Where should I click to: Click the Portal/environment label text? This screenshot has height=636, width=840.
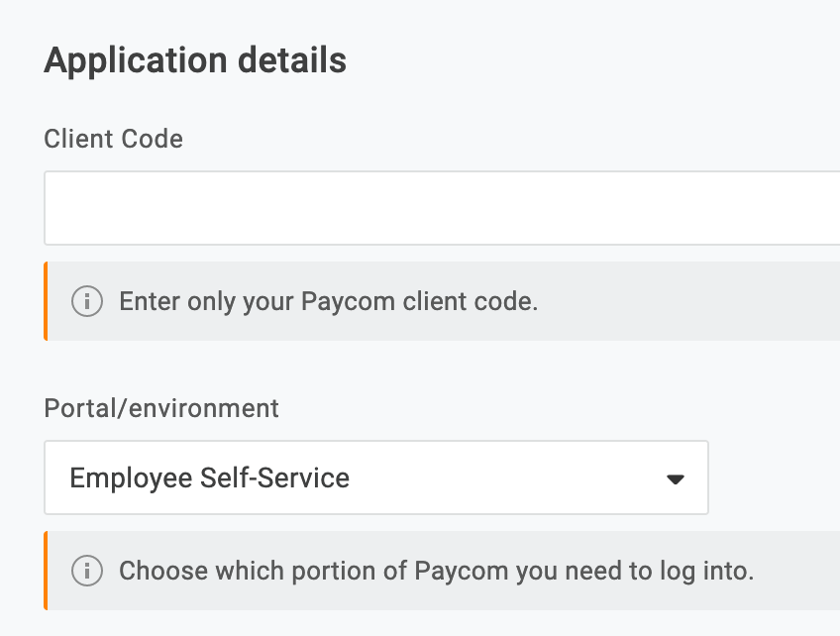(161, 408)
